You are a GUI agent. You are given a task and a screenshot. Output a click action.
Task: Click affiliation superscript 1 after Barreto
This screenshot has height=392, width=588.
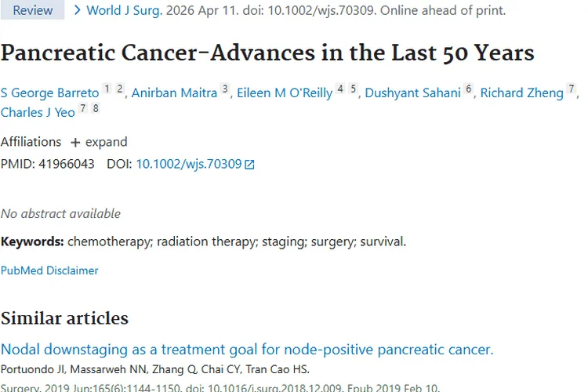[107, 89]
